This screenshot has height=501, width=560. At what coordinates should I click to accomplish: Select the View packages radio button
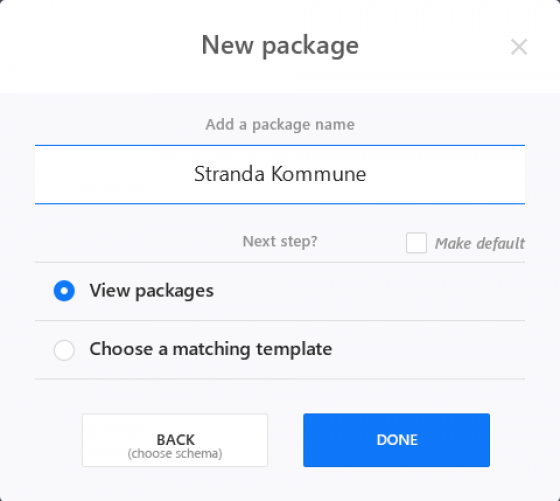[x=64, y=291]
